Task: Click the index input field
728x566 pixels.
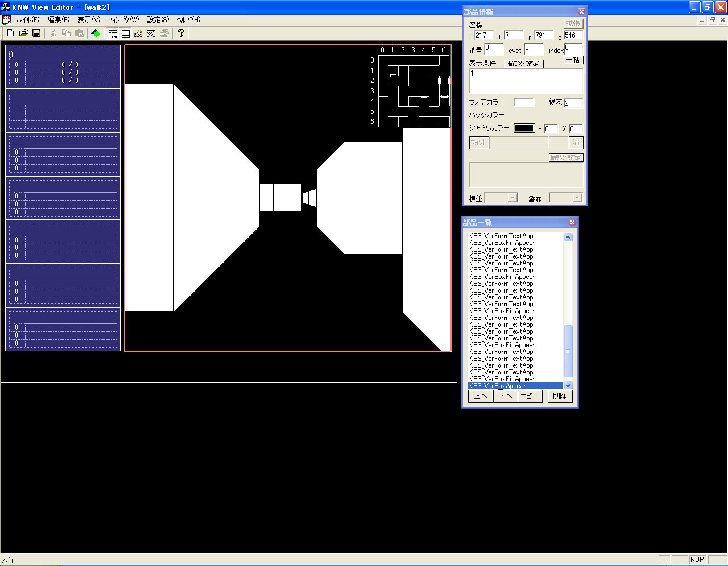Action: tap(573, 49)
